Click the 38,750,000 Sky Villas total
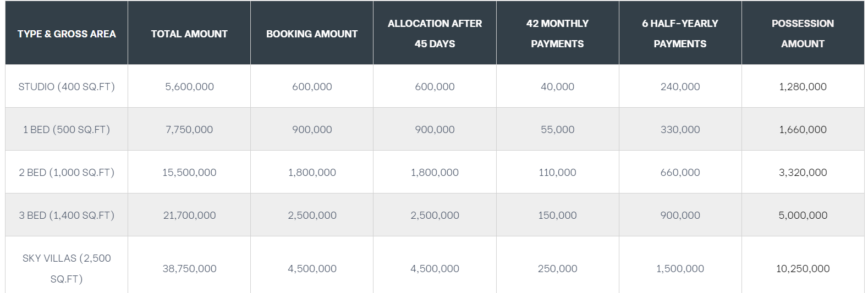This screenshot has width=868, height=293. point(189,268)
